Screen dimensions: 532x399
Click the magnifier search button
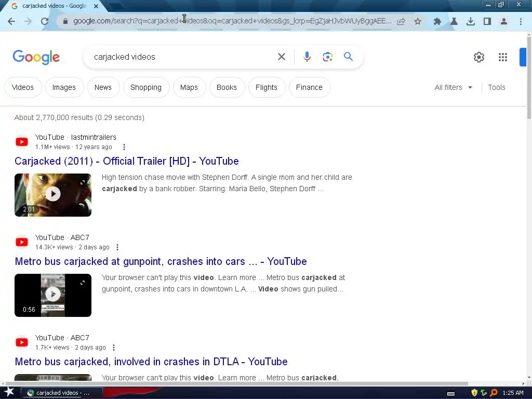(348, 56)
